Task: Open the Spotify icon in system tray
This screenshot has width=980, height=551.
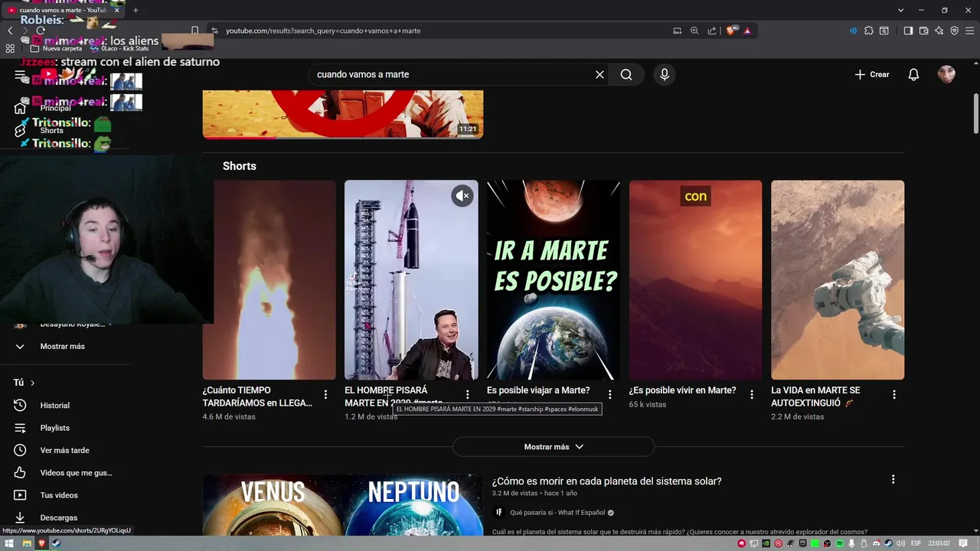Action: click(x=839, y=543)
